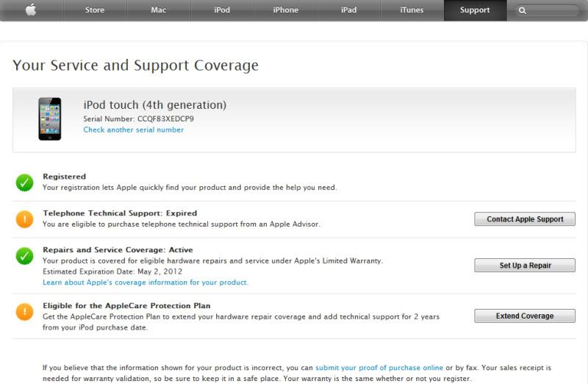Open the iTunes tab
The width and height of the screenshot is (588, 384).
point(412,10)
